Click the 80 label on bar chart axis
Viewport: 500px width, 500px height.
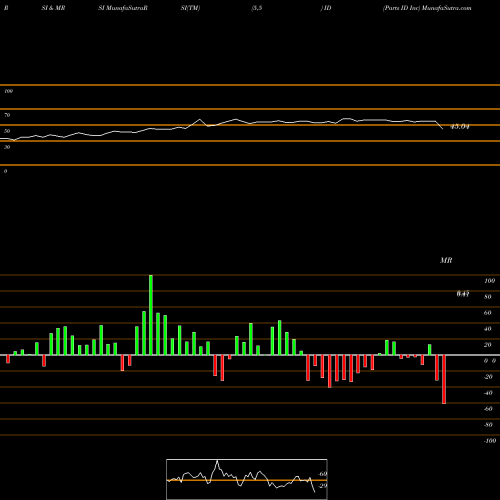488,297
